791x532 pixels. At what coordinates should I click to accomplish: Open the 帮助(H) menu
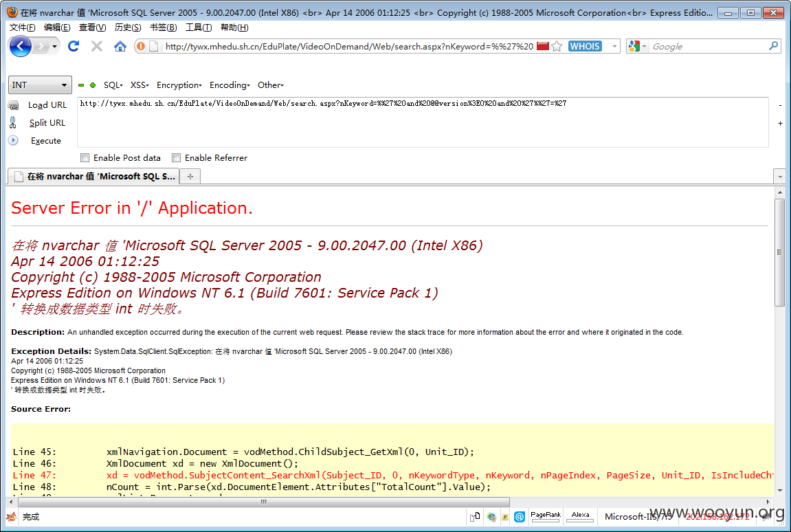(234, 27)
